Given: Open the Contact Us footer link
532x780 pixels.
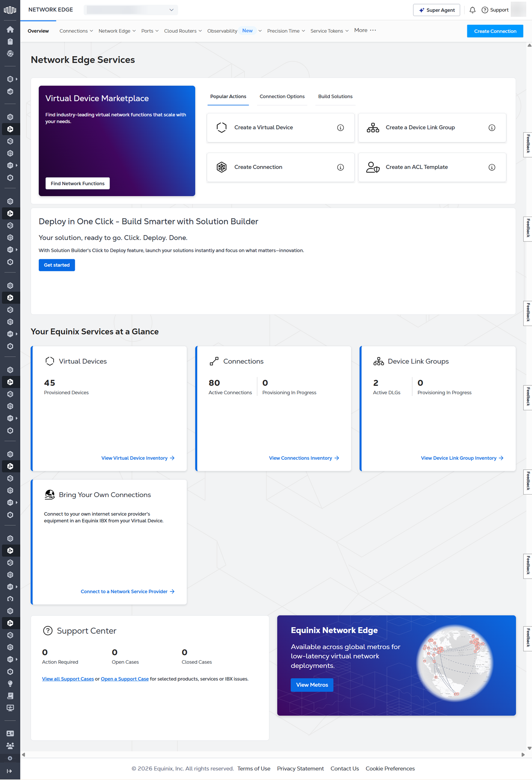Looking at the screenshot, I should [345, 769].
